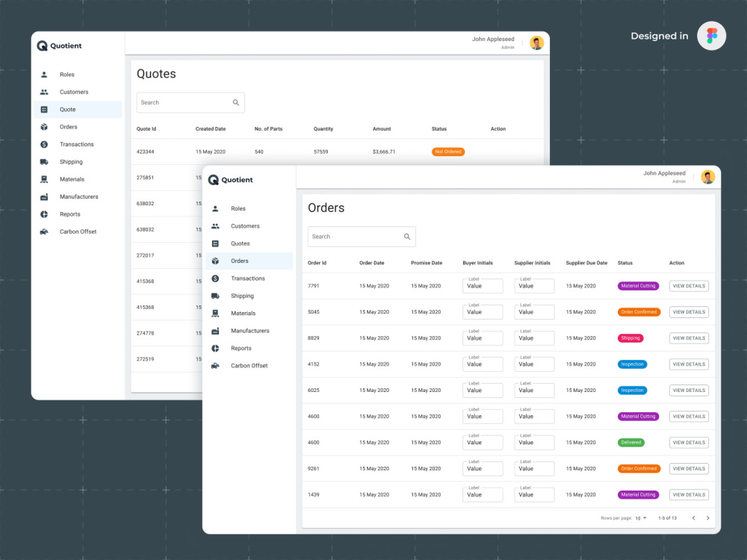Click Orders box icon in Quotes window sidebar
Viewport: 747px width, 560px height.
[x=44, y=127]
